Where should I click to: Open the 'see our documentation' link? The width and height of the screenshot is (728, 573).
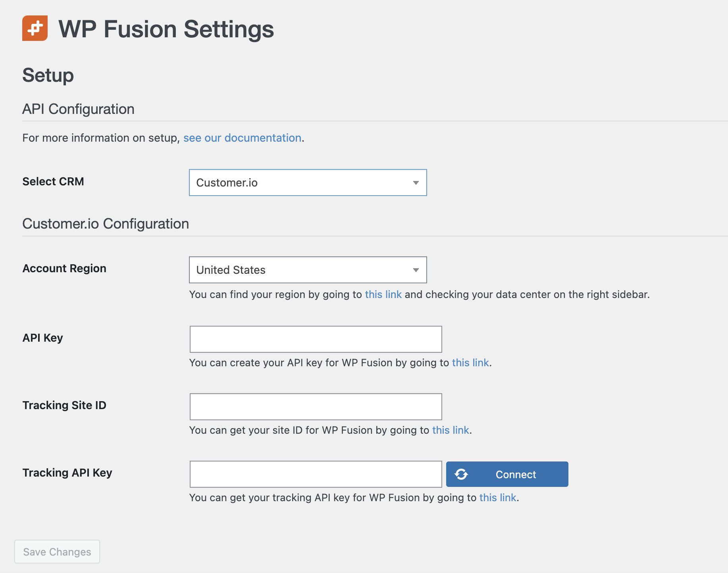(x=242, y=138)
